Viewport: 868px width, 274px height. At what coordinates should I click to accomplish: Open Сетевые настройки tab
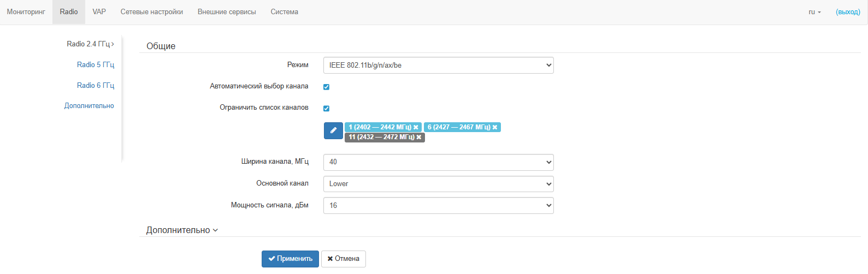click(x=152, y=12)
